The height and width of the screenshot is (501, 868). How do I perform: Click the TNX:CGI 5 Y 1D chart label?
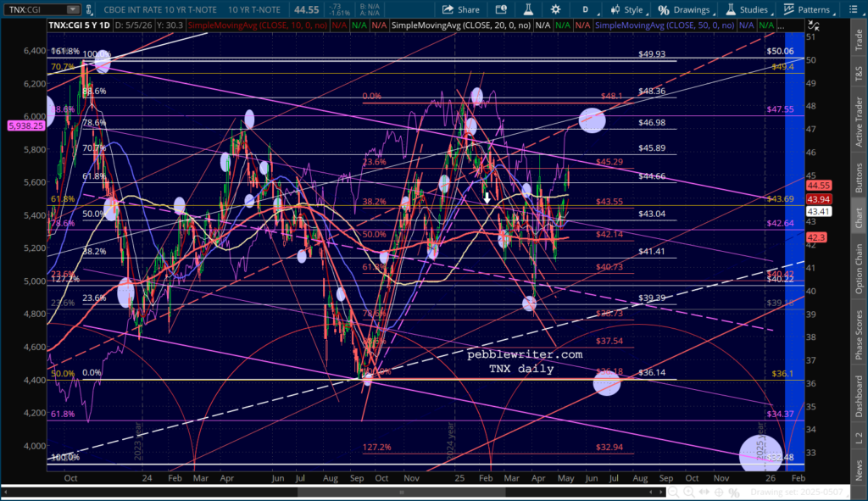(79, 25)
